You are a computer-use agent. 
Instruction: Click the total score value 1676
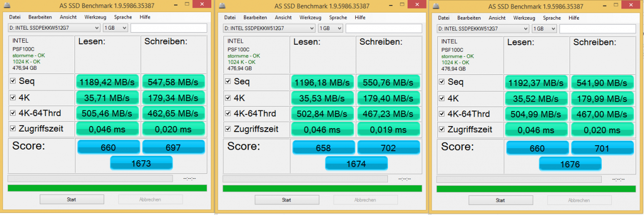click(x=570, y=164)
